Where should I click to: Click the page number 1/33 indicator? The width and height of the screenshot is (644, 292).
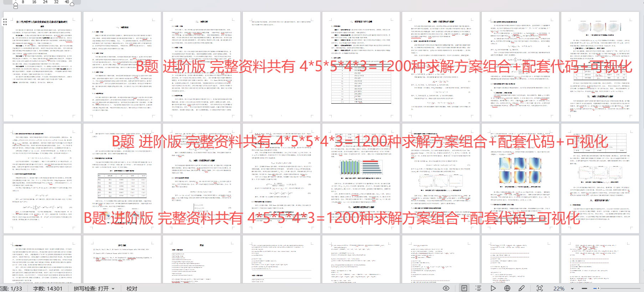[x=11, y=288]
